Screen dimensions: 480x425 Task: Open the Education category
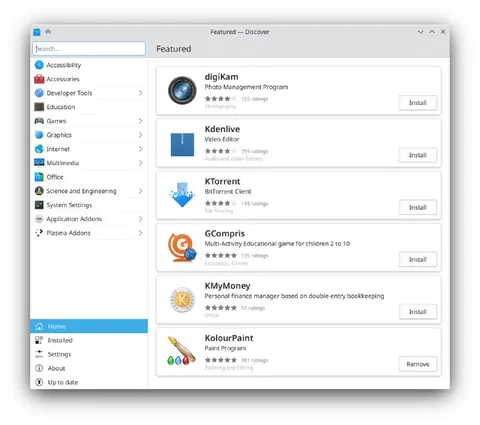click(89, 107)
